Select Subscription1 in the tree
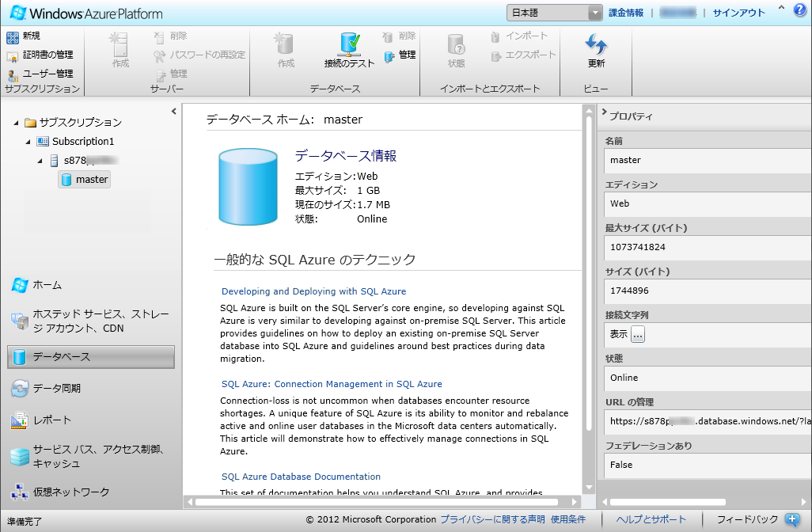 [76, 142]
